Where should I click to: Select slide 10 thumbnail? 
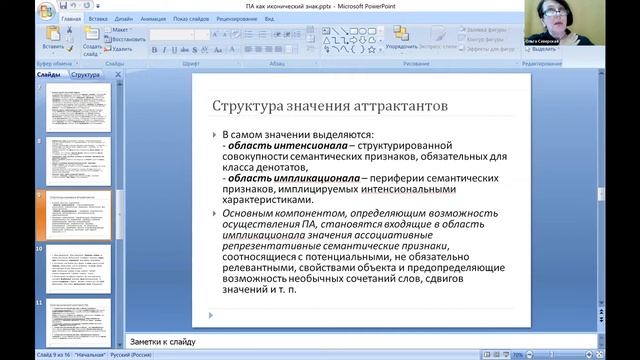78,269
